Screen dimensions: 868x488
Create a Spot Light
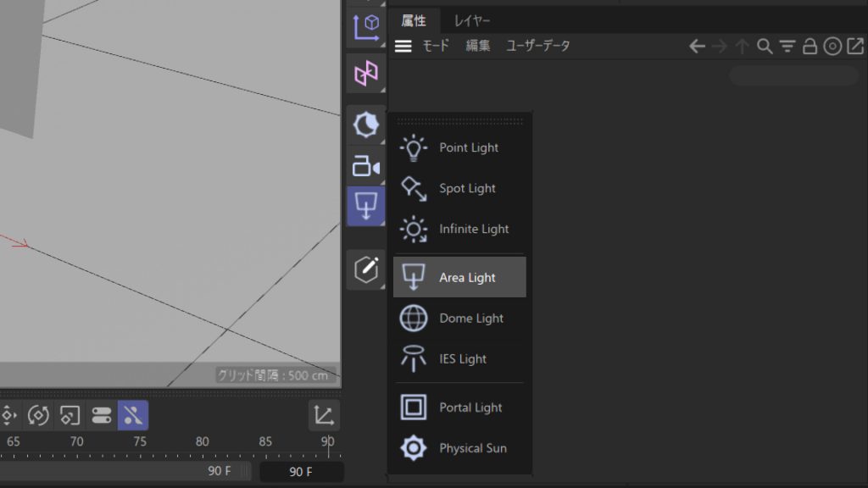tap(469, 188)
